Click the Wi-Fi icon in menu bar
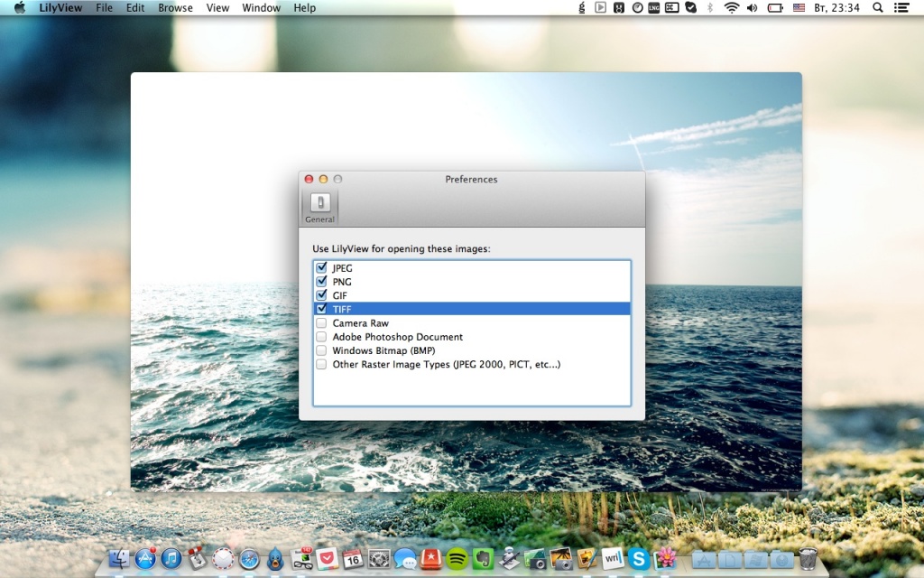 [731, 8]
